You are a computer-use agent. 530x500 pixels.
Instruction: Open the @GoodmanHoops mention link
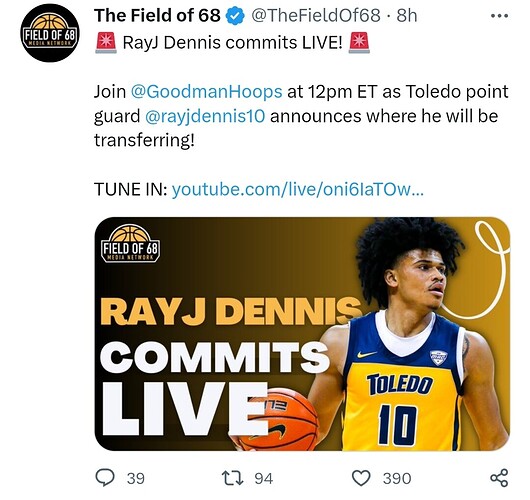click(x=206, y=92)
